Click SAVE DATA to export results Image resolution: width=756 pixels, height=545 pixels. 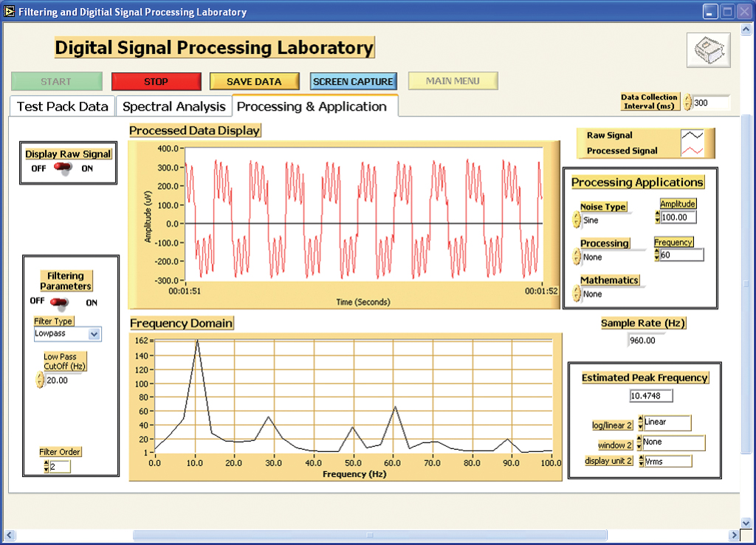coord(254,81)
